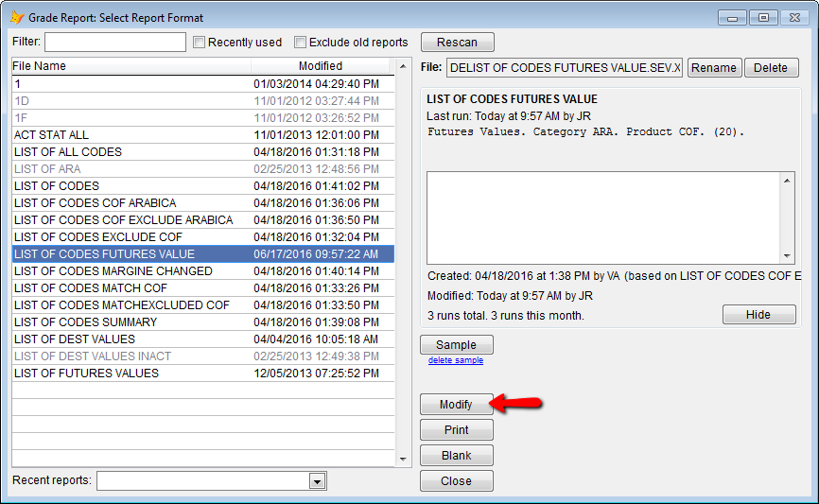Sort by File Name column header
819x504 pixels.
(131, 66)
